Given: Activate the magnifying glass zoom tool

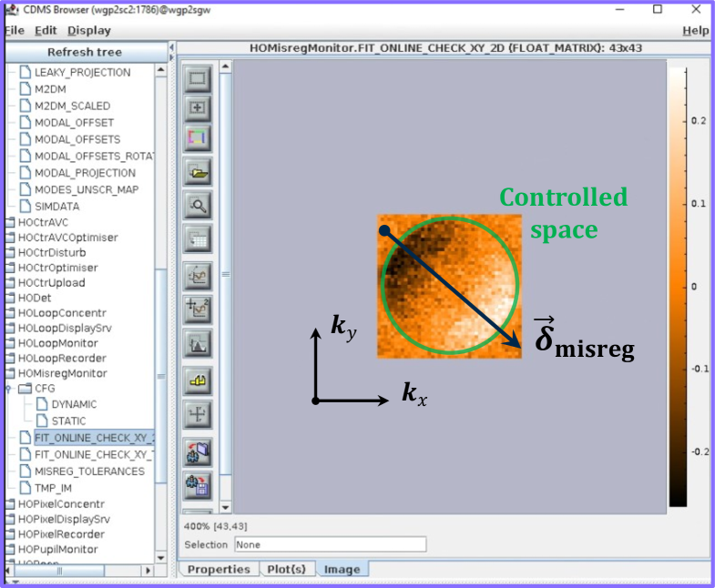Looking at the screenshot, I should pyautogui.click(x=198, y=205).
